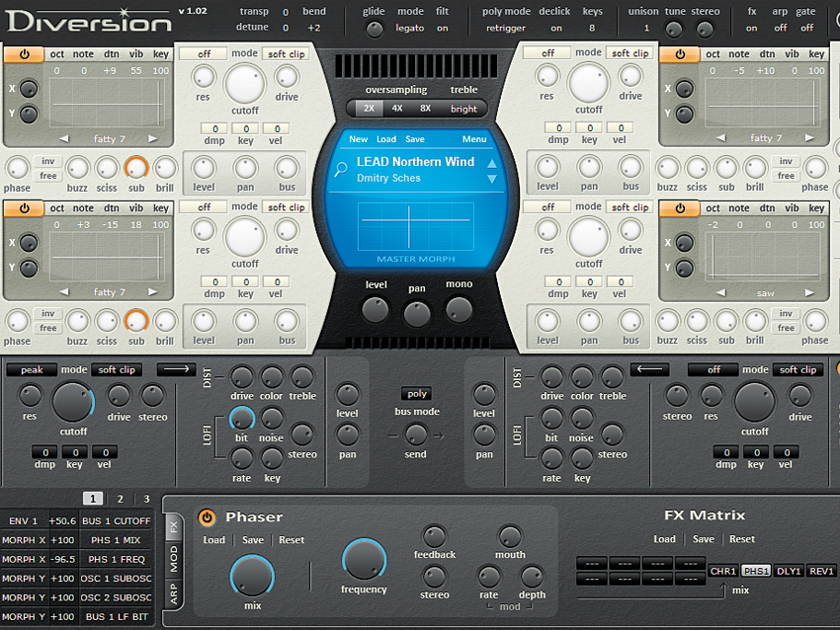The width and height of the screenshot is (840, 630).
Task: Click the unison tune knob
Action: click(x=674, y=29)
